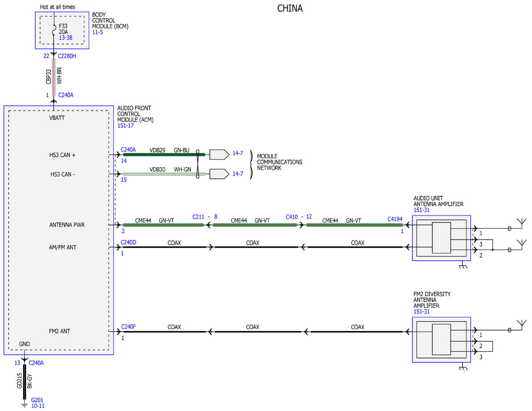
Task: Open the 11-5 Body Control Module reference
Action: tap(98, 33)
